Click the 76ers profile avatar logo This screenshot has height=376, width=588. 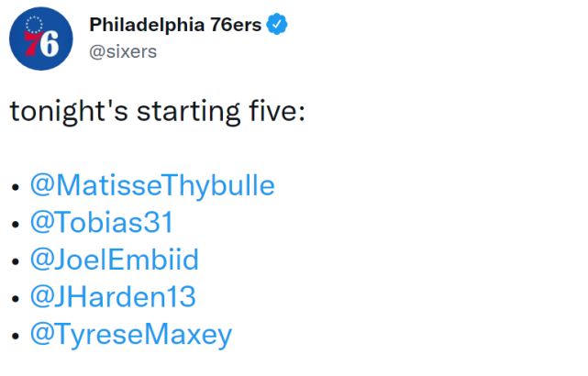(x=41, y=39)
